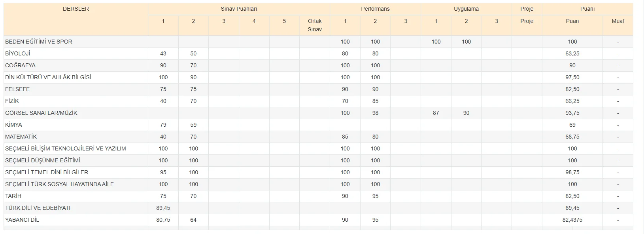Viewport: 644px width, 234px height.
Task: Click the BEDEN EĞİTİMİ VE SPOR row
Action: [39, 42]
